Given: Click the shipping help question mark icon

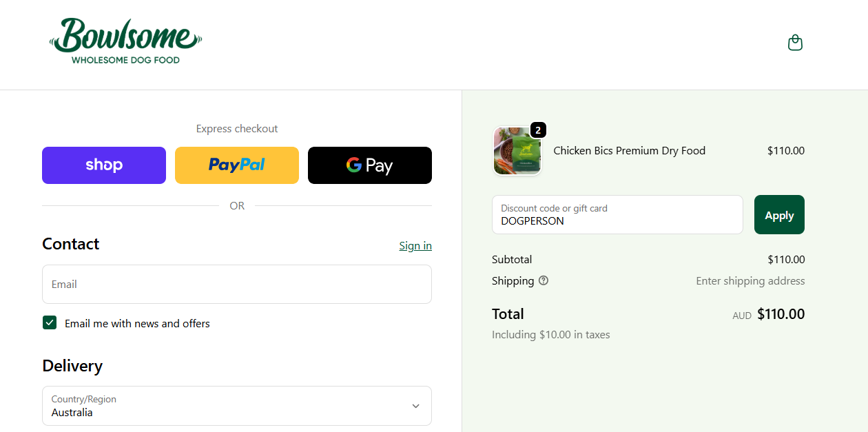Looking at the screenshot, I should coord(544,280).
